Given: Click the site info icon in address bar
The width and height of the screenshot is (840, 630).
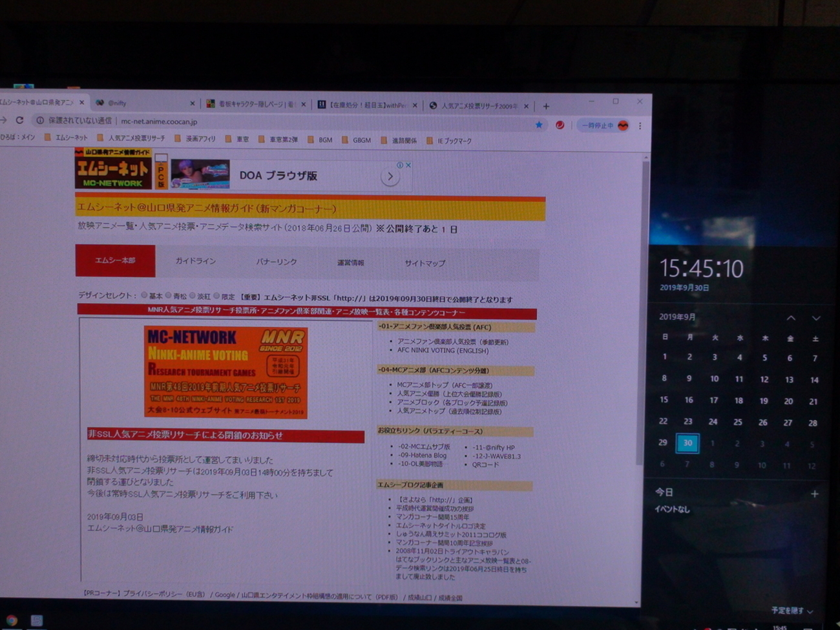Looking at the screenshot, I should coord(40,120).
